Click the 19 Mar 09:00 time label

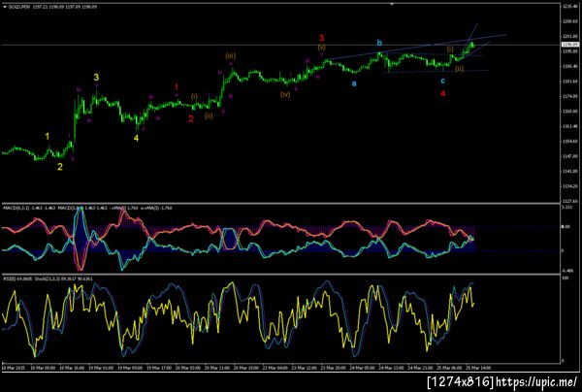pyautogui.click(x=130, y=368)
